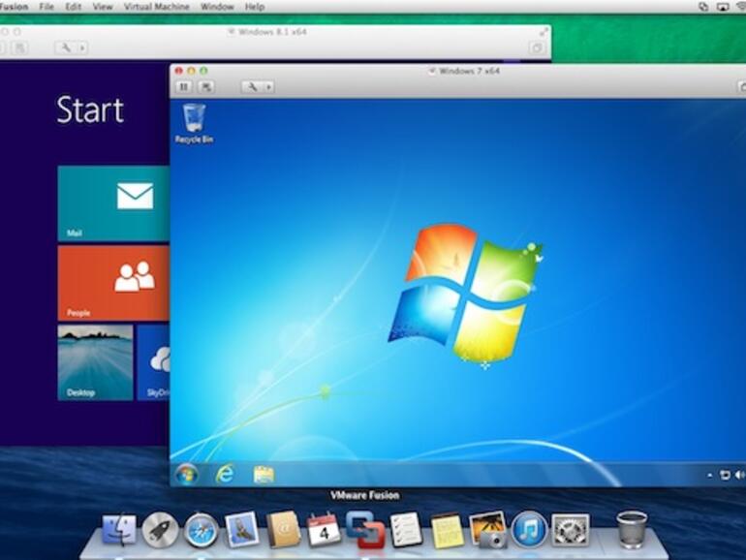Open the Mail tile on Start screen

tap(113, 203)
